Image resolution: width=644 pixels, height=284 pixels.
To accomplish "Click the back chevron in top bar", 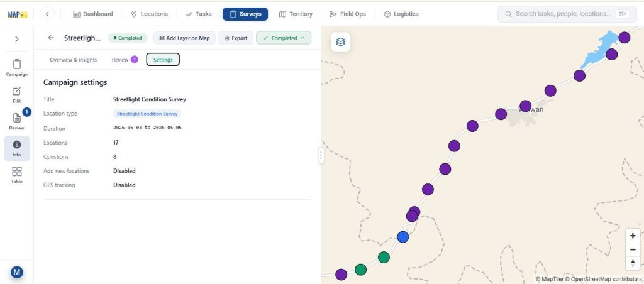I will [x=47, y=14].
